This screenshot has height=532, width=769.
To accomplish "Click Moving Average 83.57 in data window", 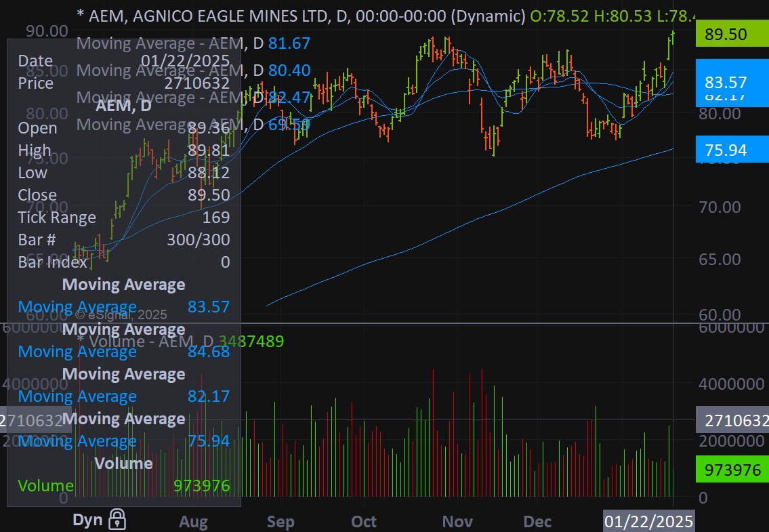I will 123,307.
